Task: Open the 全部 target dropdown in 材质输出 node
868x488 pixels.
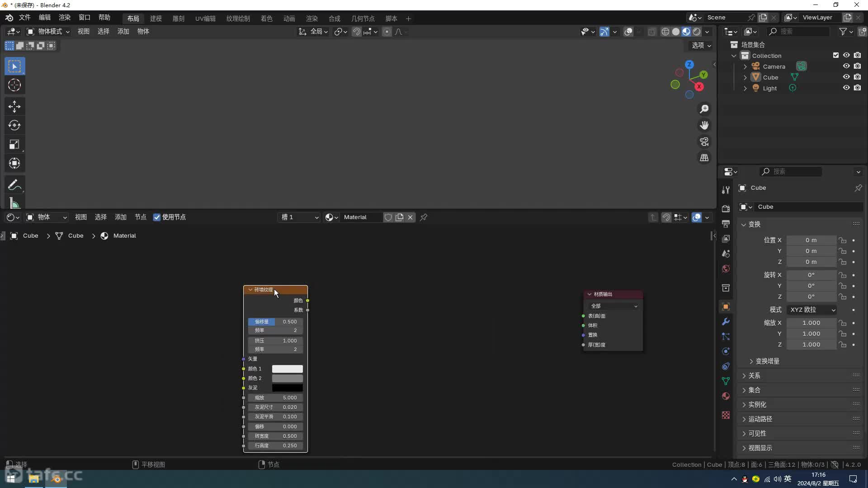Action: (613, 306)
